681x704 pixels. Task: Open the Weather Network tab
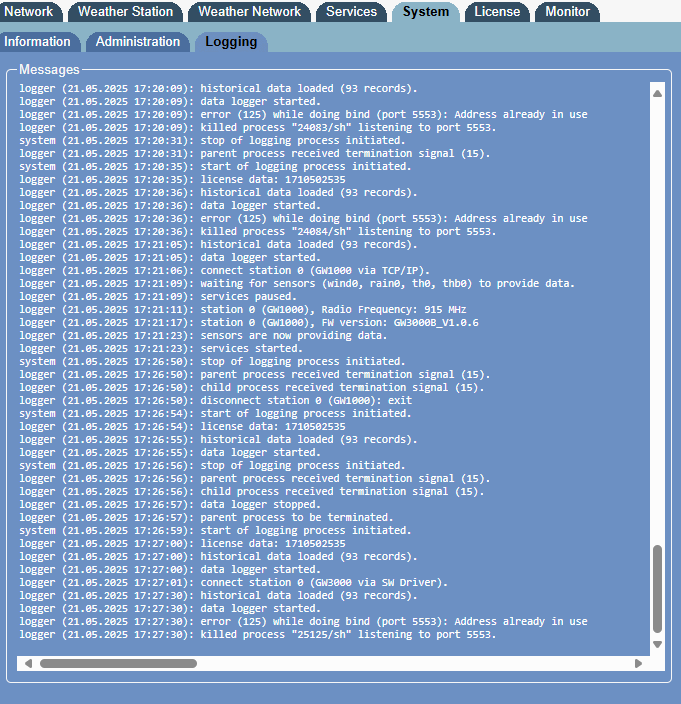[x=249, y=12]
